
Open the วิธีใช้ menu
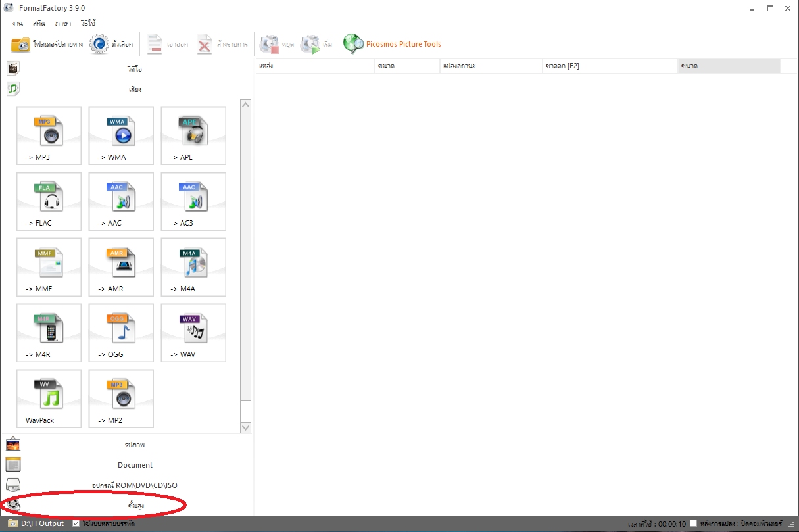coord(88,23)
